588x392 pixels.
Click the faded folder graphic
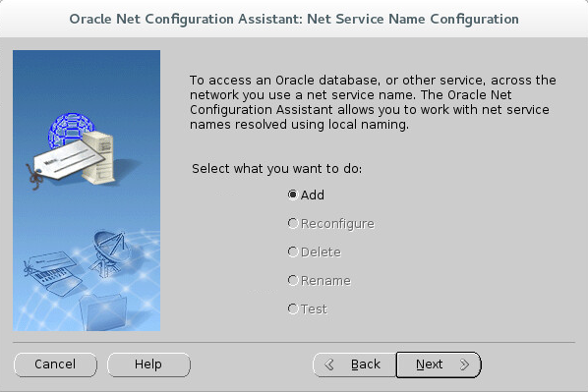[103, 312]
